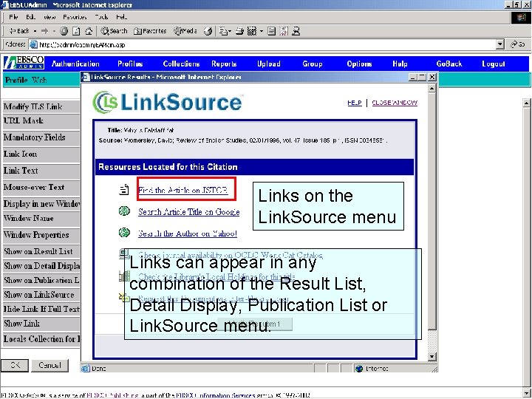The height and width of the screenshot is (399, 532).
Task: Click the Refresh page icon
Action: click(x=77, y=31)
